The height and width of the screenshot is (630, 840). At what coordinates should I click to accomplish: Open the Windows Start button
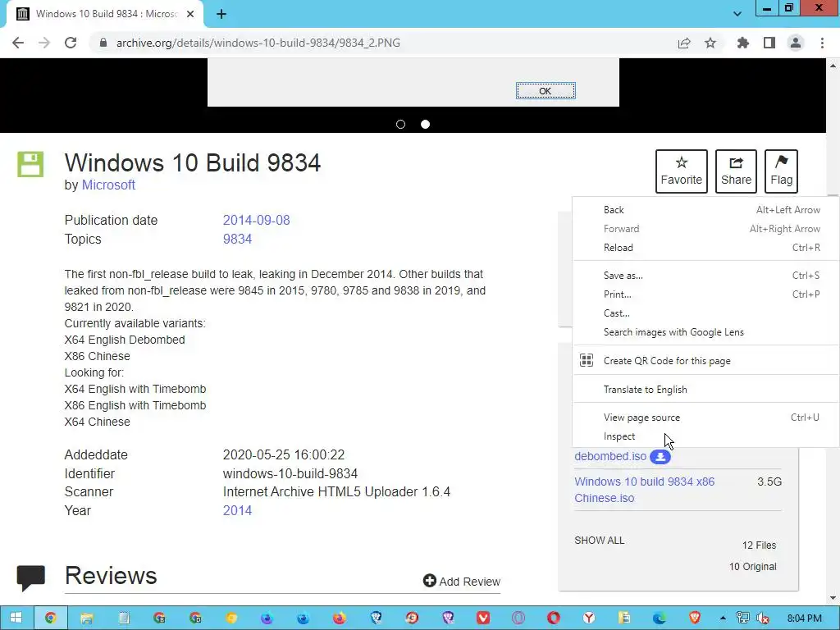[x=16, y=618]
